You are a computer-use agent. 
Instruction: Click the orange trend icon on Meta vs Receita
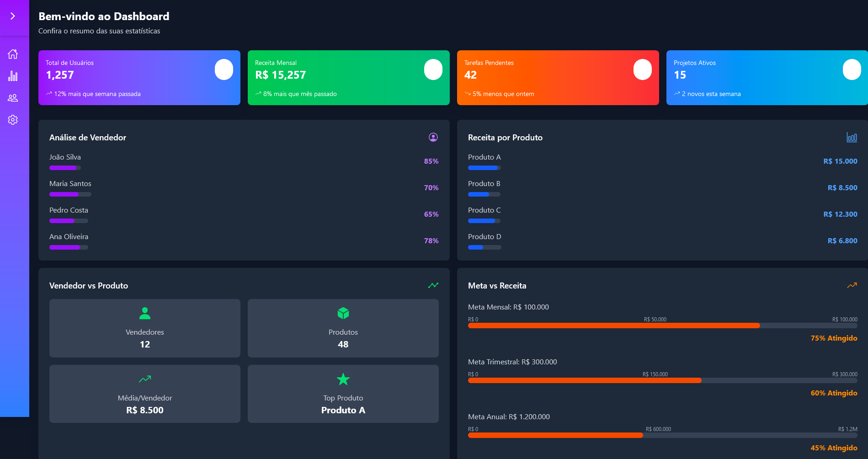coord(852,285)
